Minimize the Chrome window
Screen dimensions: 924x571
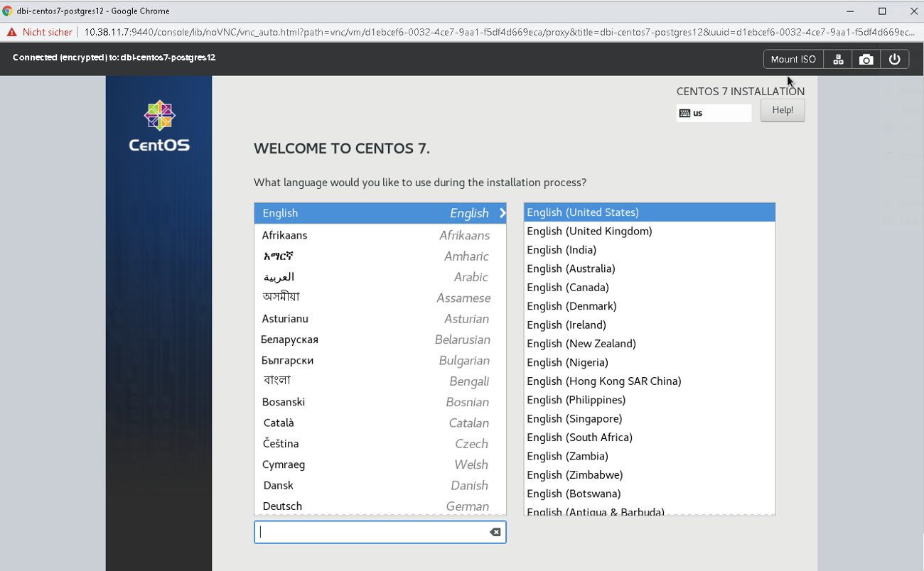click(x=849, y=11)
